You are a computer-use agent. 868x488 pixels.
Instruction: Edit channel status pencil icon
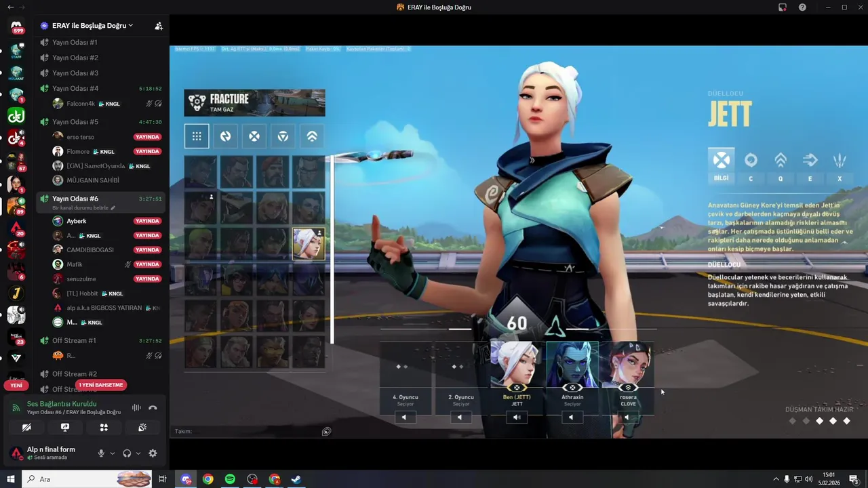coord(113,208)
